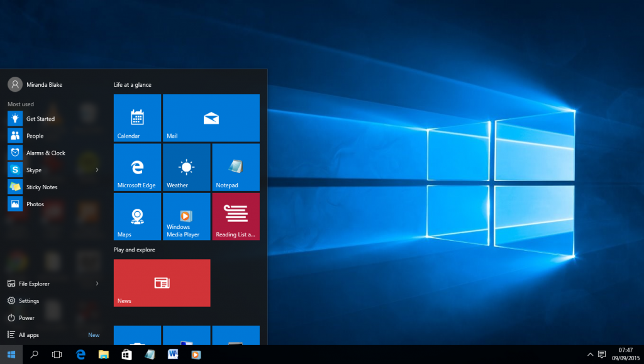Open the Calendar tile
The image size is (644, 364).
(137, 118)
